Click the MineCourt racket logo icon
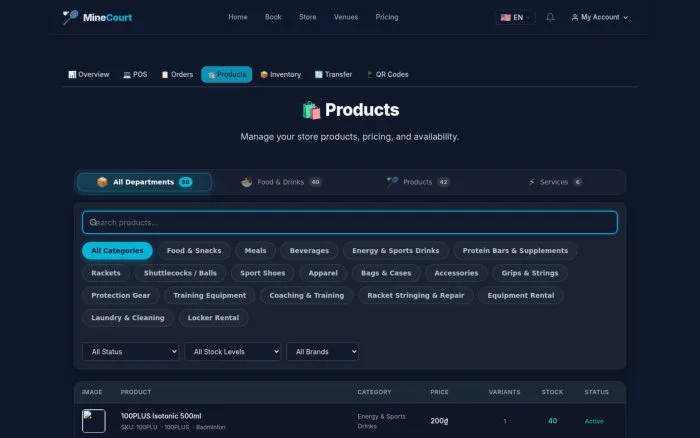This screenshot has width=700, height=438. pyautogui.click(x=70, y=17)
